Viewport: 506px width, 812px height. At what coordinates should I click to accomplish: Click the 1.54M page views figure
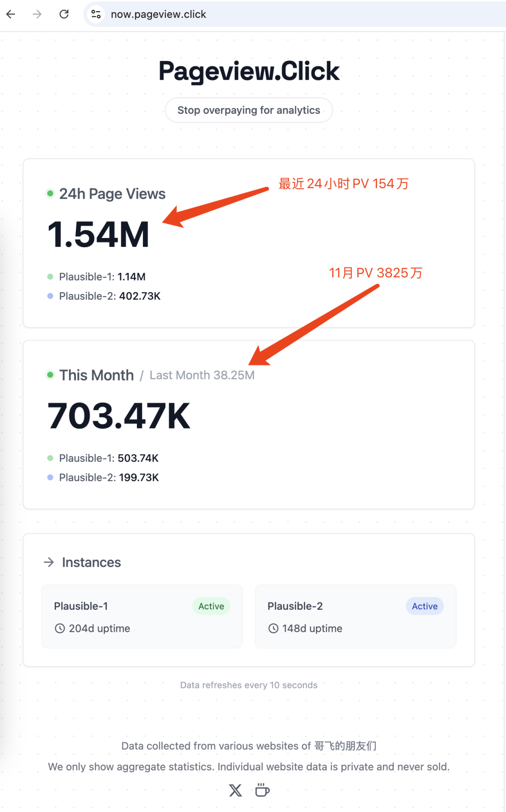coord(98,234)
